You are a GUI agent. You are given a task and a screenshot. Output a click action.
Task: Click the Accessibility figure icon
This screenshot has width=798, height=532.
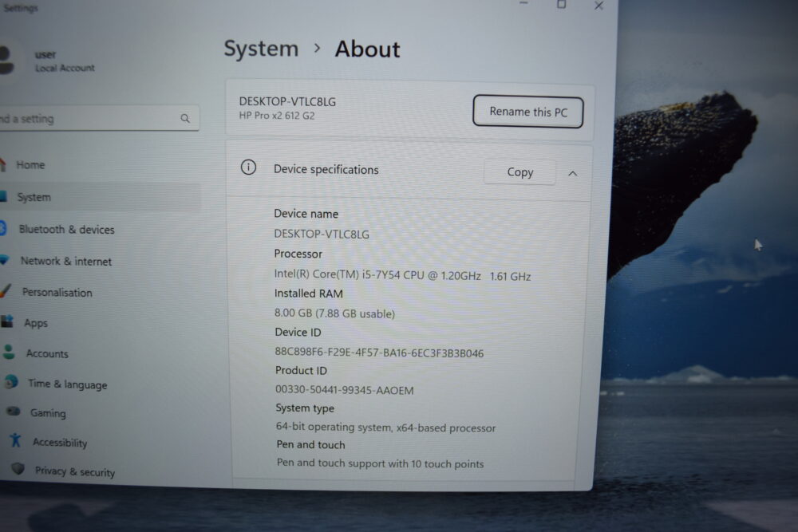(x=16, y=439)
